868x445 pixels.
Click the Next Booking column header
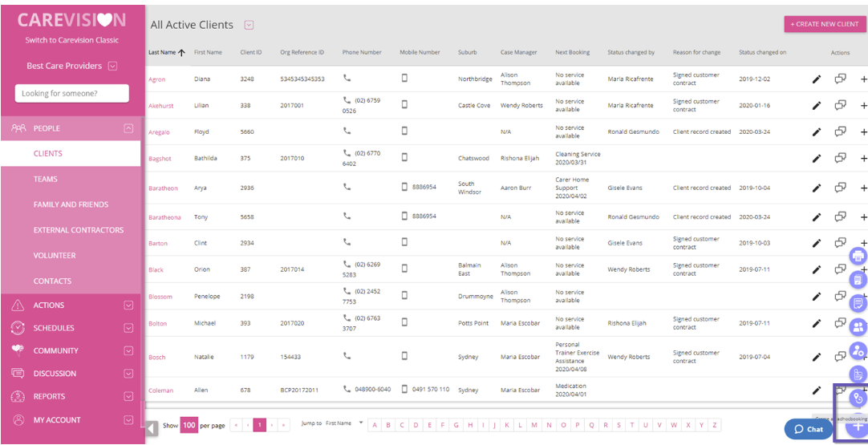(x=573, y=53)
